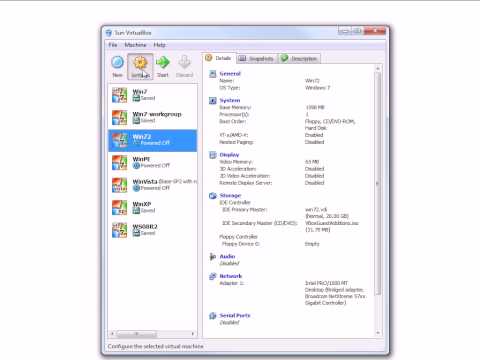
Task: Open the Network settings link
Action: (231, 276)
